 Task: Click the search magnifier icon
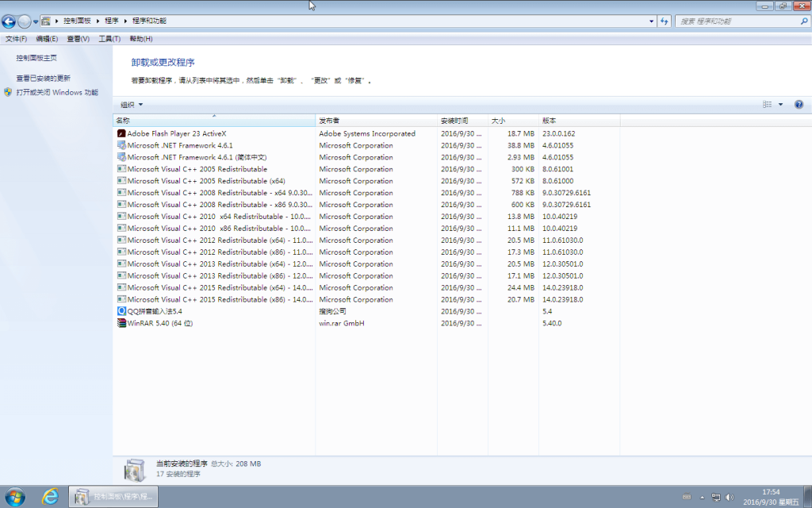[804, 21]
